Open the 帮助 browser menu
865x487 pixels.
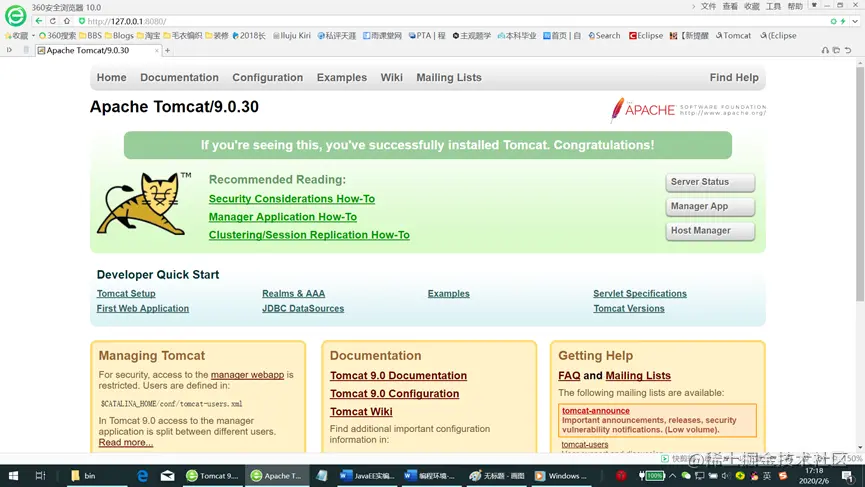point(795,7)
